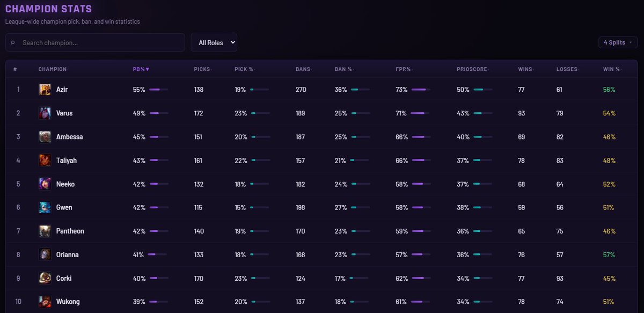Click Orianna's 133 picks value
This screenshot has height=313, width=644.
click(x=199, y=254)
